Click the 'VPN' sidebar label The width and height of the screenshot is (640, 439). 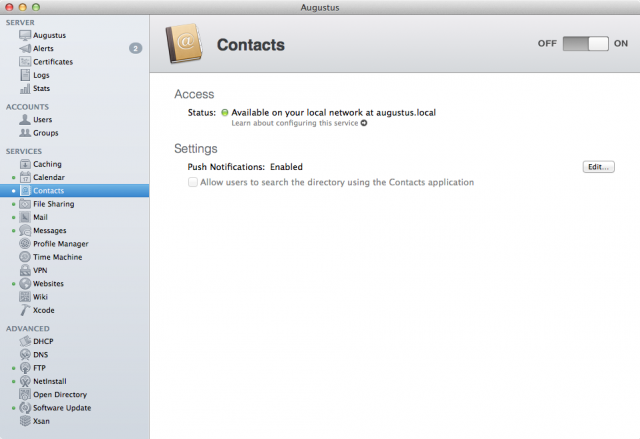(x=40, y=270)
